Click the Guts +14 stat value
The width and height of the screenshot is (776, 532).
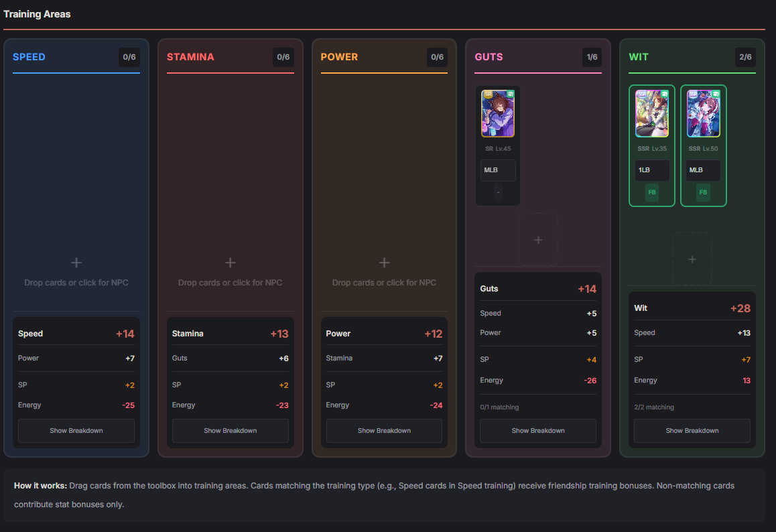(x=587, y=289)
